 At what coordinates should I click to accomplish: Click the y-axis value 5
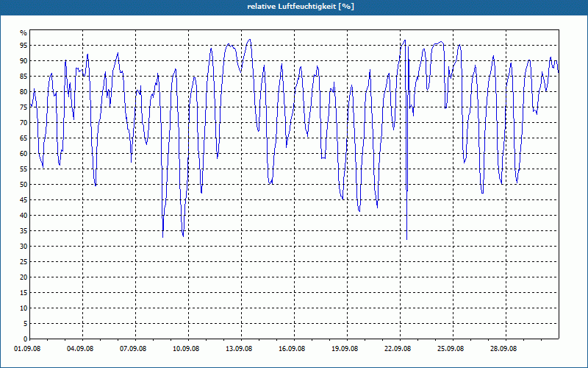[26, 324]
